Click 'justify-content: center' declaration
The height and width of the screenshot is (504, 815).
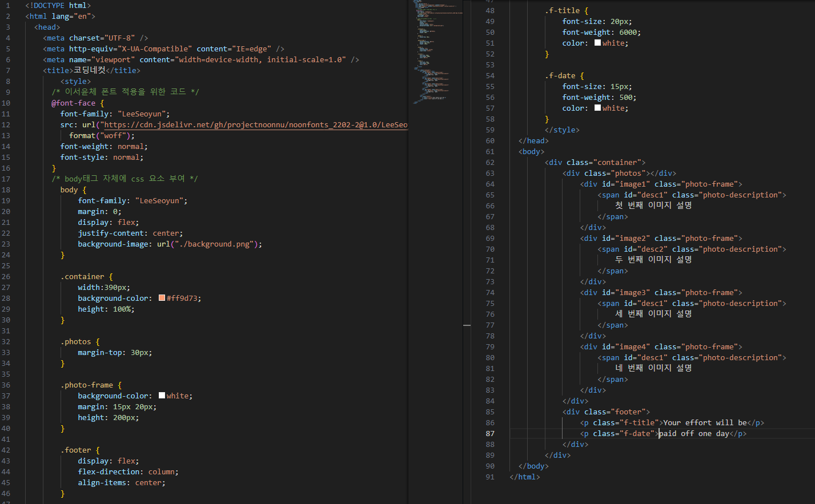130,233
